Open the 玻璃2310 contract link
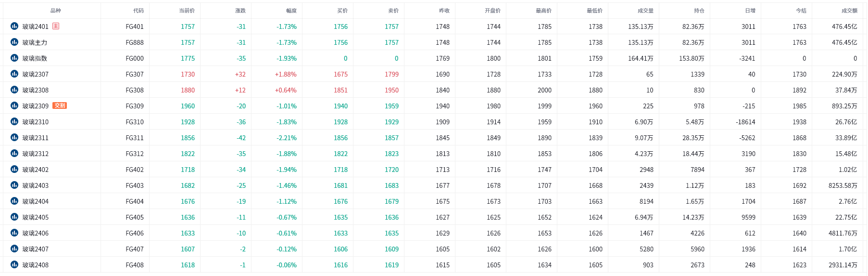The image size is (868, 276). pos(36,122)
